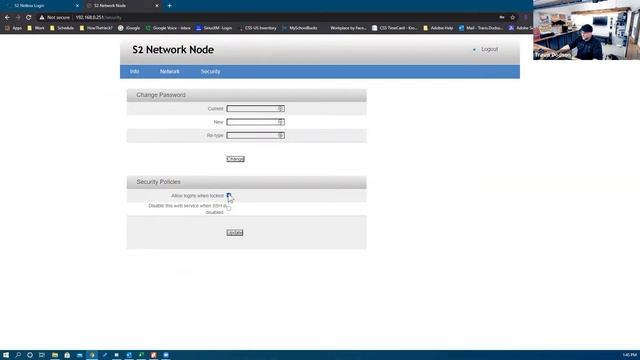
Task: Toggle Allow logins when locked checkbox
Action: point(229,196)
